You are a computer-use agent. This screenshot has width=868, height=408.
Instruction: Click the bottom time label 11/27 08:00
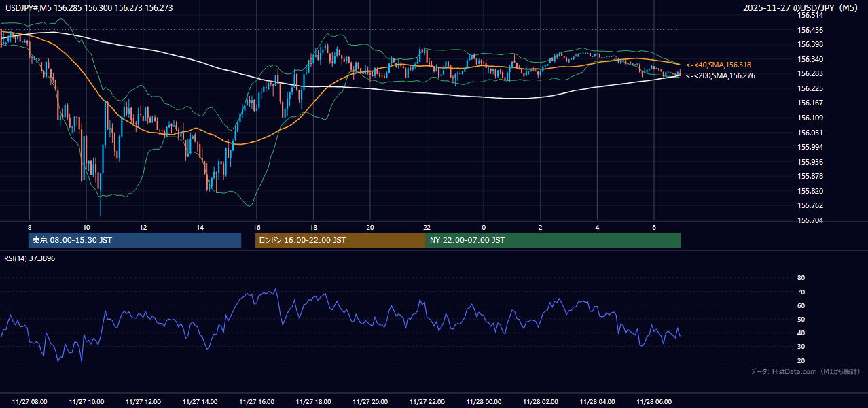pyautogui.click(x=29, y=402)
